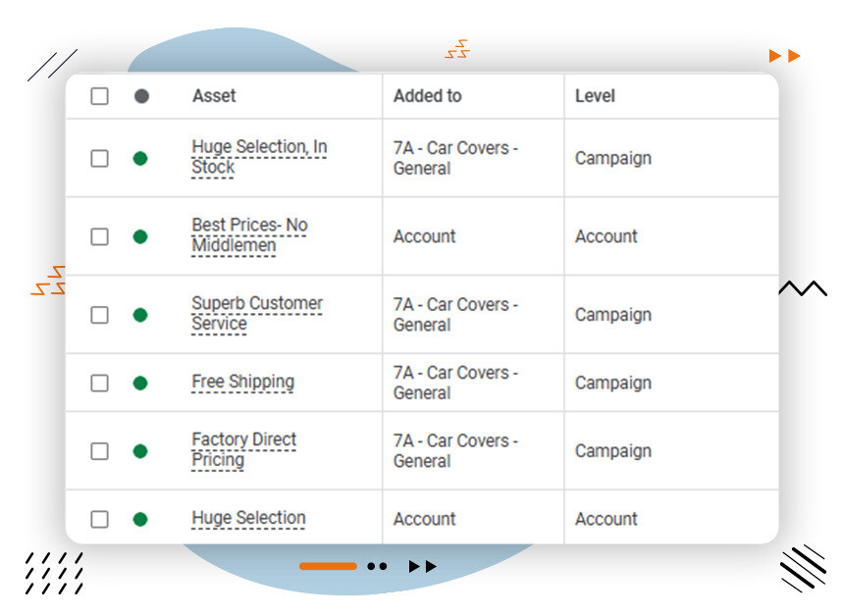Sort by the Asset column header
Screen dimensions: 844x616
click(214, 96)
